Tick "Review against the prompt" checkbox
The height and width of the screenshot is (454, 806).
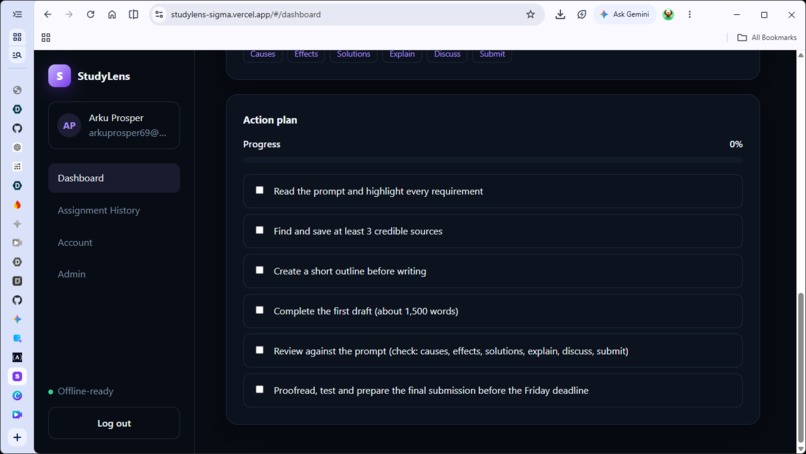click(260, 350)
